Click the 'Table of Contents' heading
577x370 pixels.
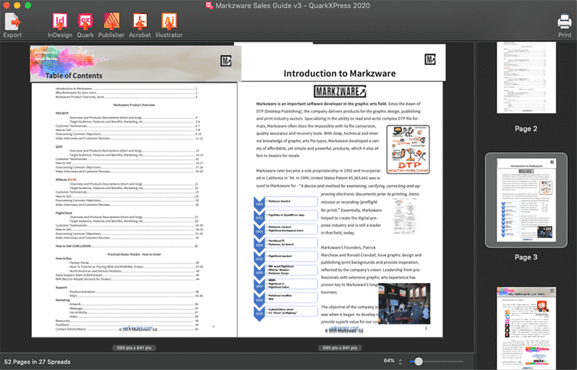[74, 75]
